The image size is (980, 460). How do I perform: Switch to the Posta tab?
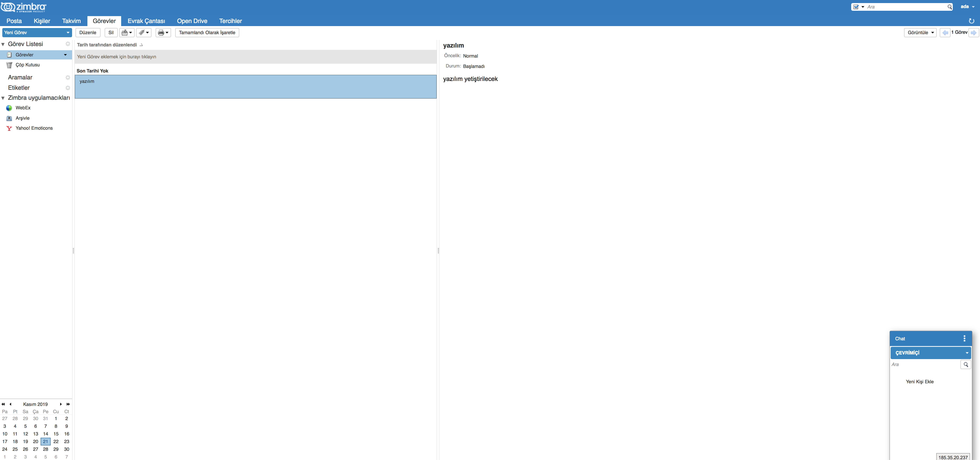pos(14,21)
